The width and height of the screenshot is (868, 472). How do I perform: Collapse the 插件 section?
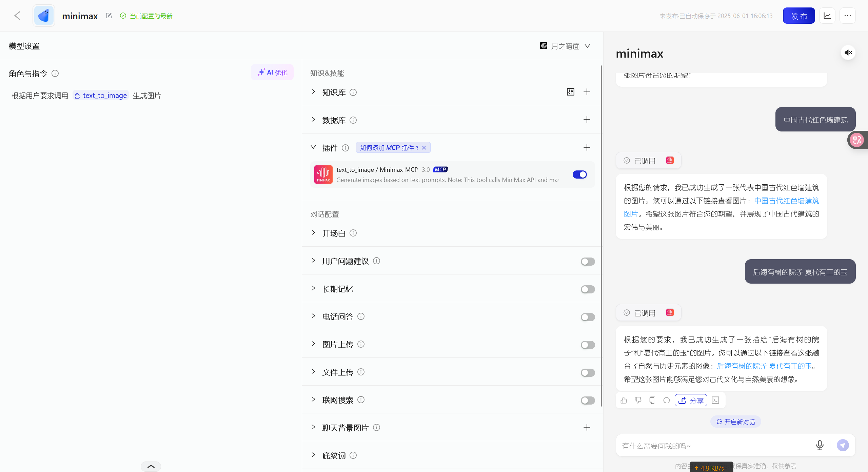pos(313,147)
